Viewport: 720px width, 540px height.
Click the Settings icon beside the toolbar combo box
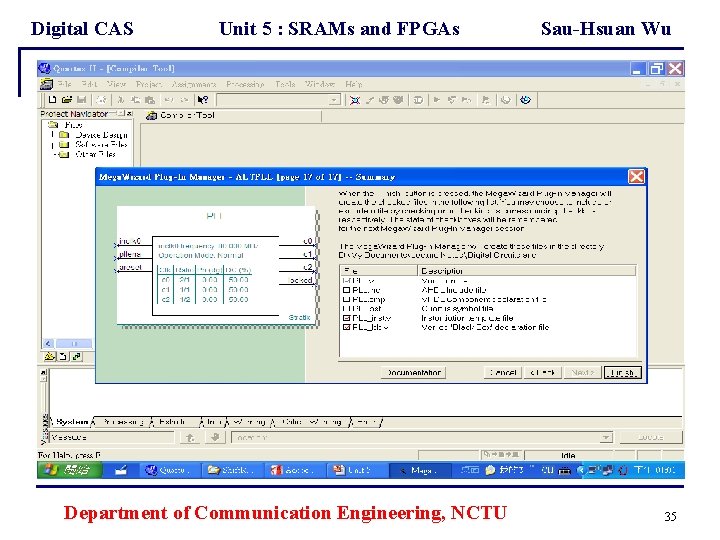tap(354, 100)
